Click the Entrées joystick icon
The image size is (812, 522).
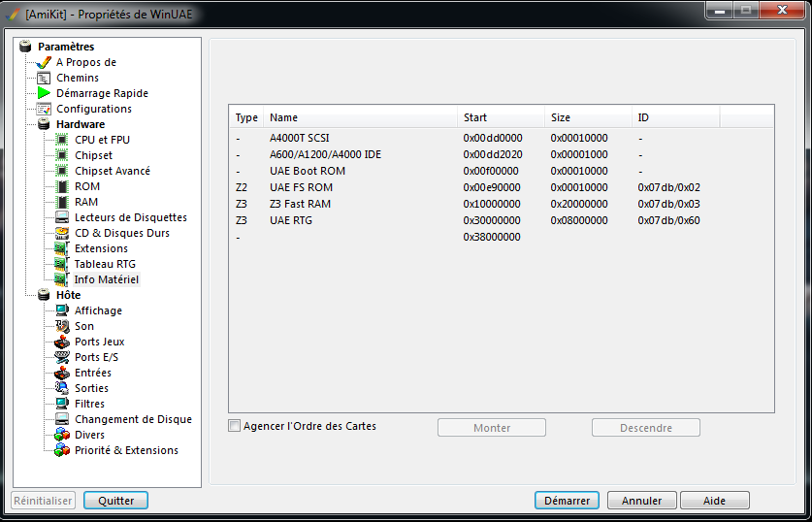click(x=62, y=373)
